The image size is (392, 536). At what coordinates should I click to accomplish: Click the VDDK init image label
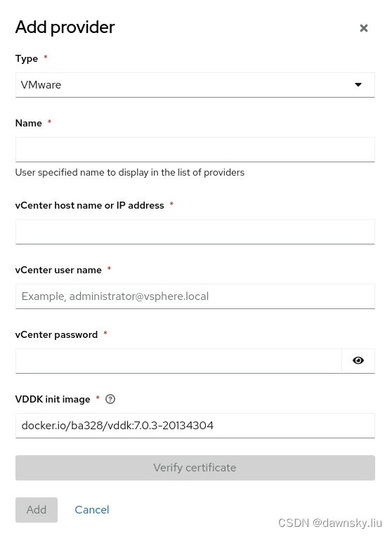53,399
